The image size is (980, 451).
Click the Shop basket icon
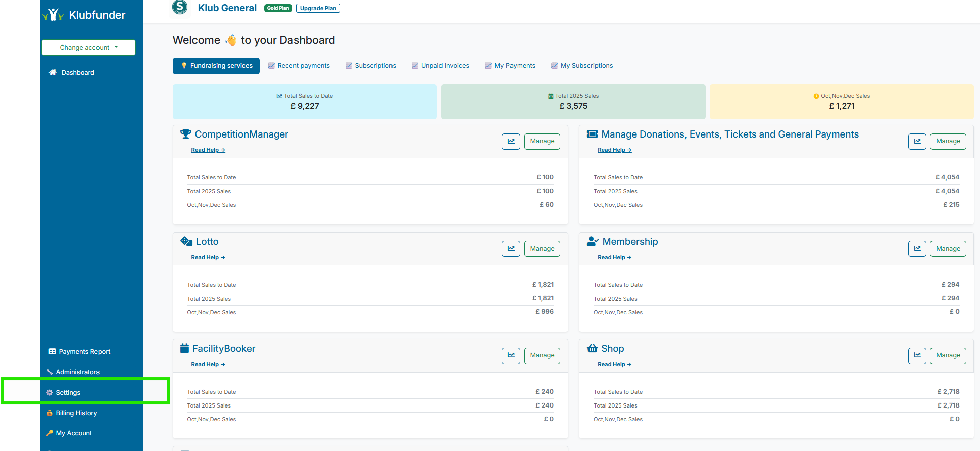pyautogui.click(x=593, y=348)
